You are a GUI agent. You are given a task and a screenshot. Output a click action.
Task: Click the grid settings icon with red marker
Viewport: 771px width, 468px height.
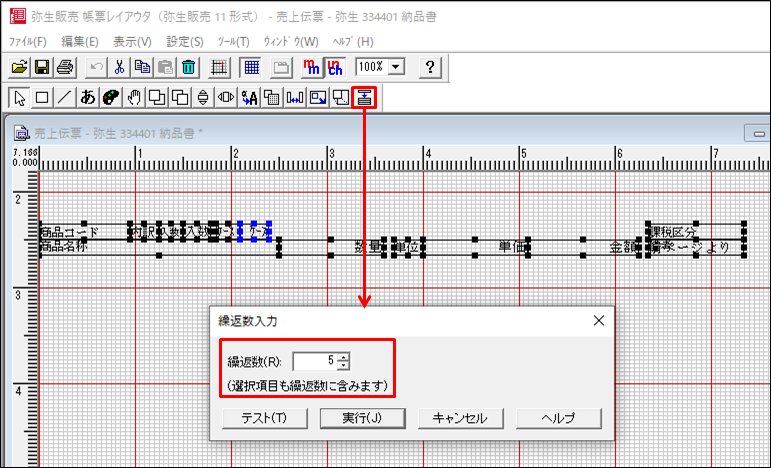pyautogui.click(x=219, y=67)
